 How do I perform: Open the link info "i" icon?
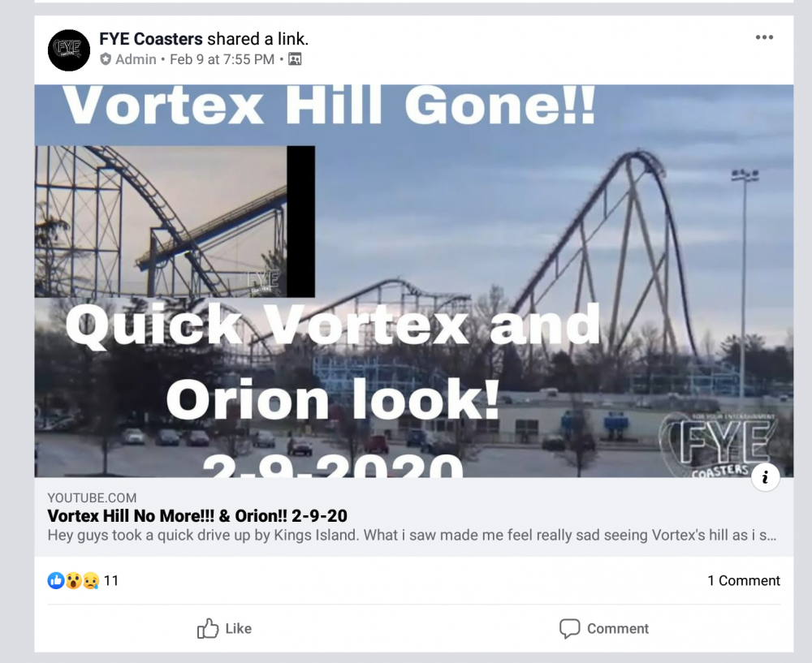click(766, 477)
